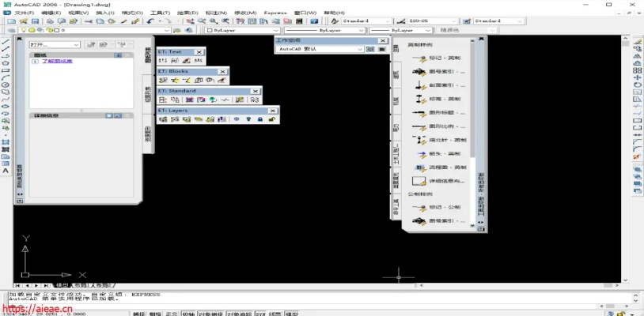The width and height of the screenshot is (644, 316).
Task: Toggle the 正交 (Ortho) status bar button
Action: (172, 313)
